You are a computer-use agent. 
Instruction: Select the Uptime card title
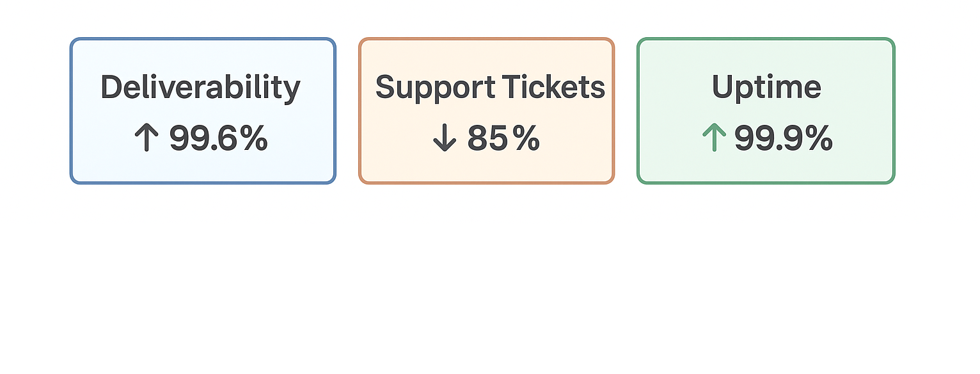[766, 87]
